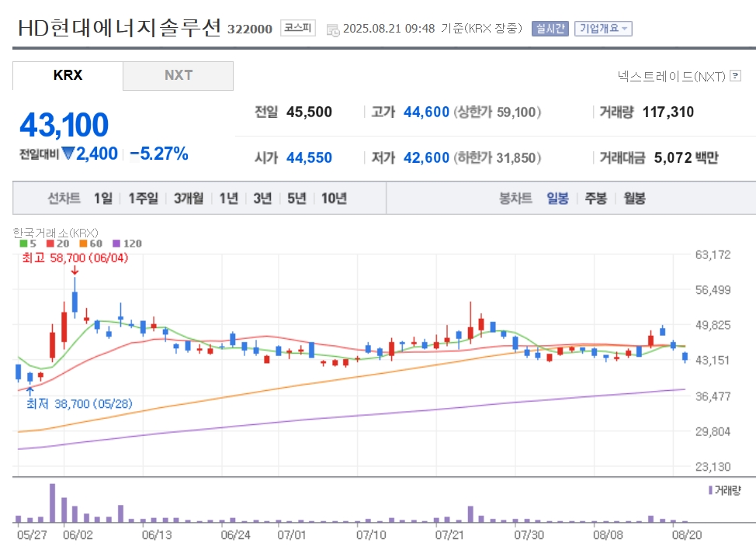Viewport: 756px width, 553px height.
Task: Click the HD현대에너지솔루션 stock title
Action: pos(120,28)
